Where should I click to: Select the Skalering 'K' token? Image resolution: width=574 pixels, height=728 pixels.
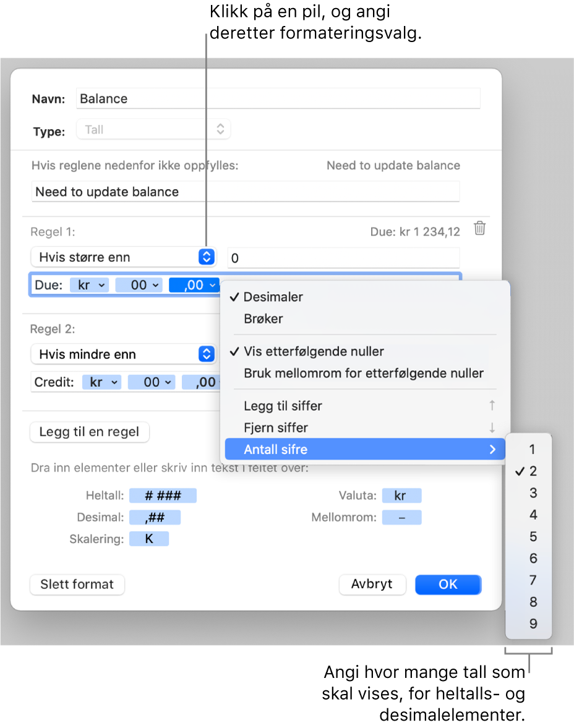tap(149, 539)
